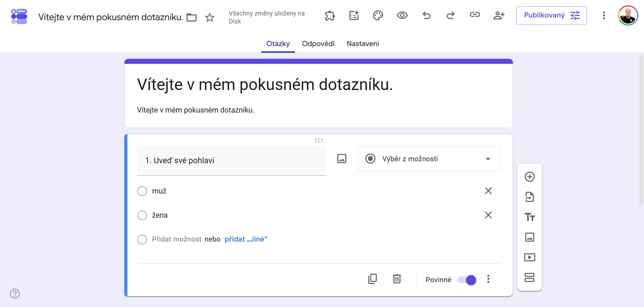
Task: Add image to the question
Action: pyautogui.click(x=342, y=159)
